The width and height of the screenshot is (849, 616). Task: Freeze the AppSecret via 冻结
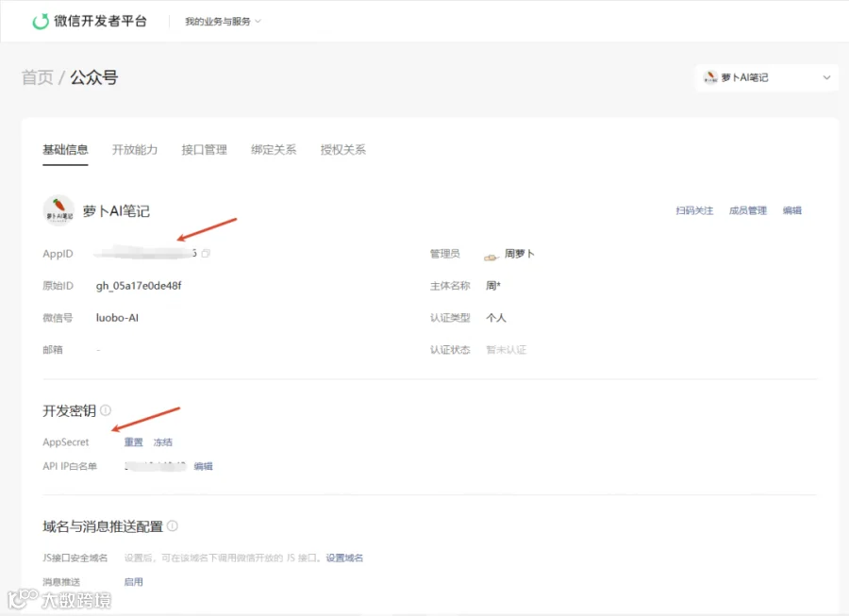[162, 442]
